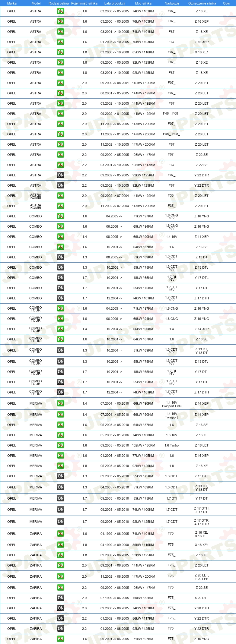
Task: Click petrol icon for Zafira Z 22 SE row
Action: (x=61, y=588)
